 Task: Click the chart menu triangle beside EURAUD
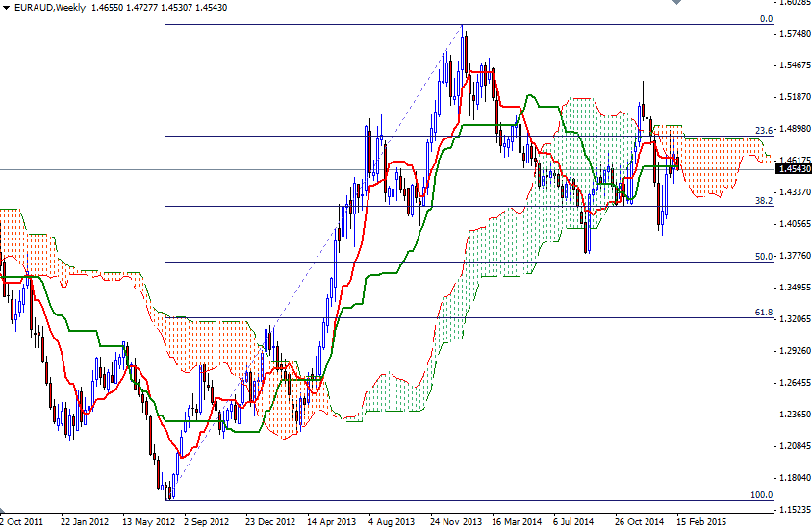tap(6, 8)
